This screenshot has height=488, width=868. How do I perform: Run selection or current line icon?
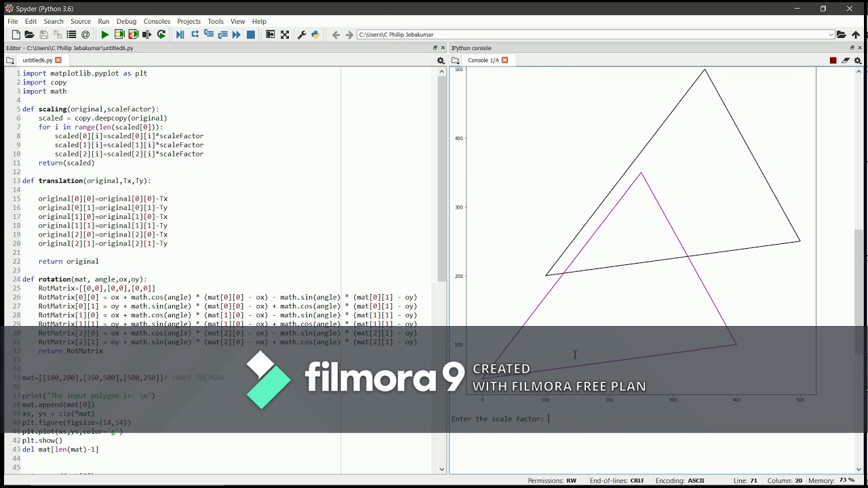point(147,35)
